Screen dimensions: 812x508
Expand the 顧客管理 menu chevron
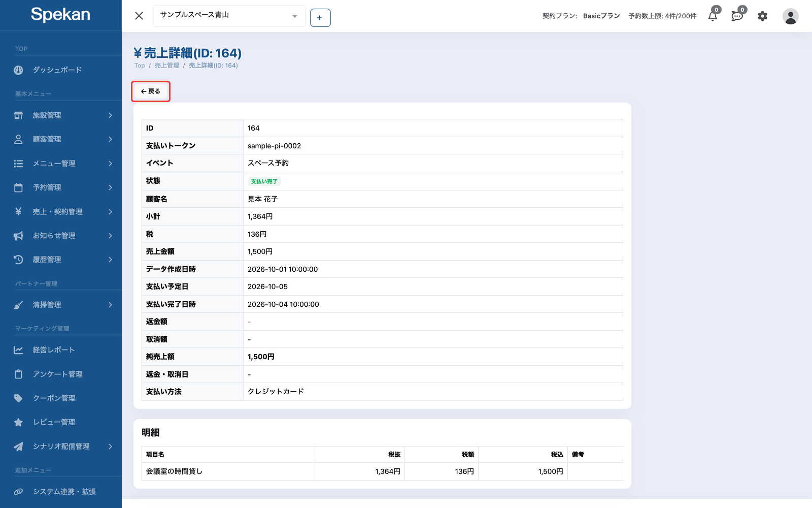click(110, 139)
